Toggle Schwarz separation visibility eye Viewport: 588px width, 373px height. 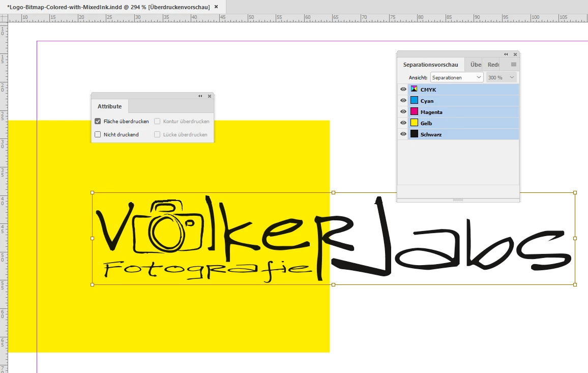[403, 134]
